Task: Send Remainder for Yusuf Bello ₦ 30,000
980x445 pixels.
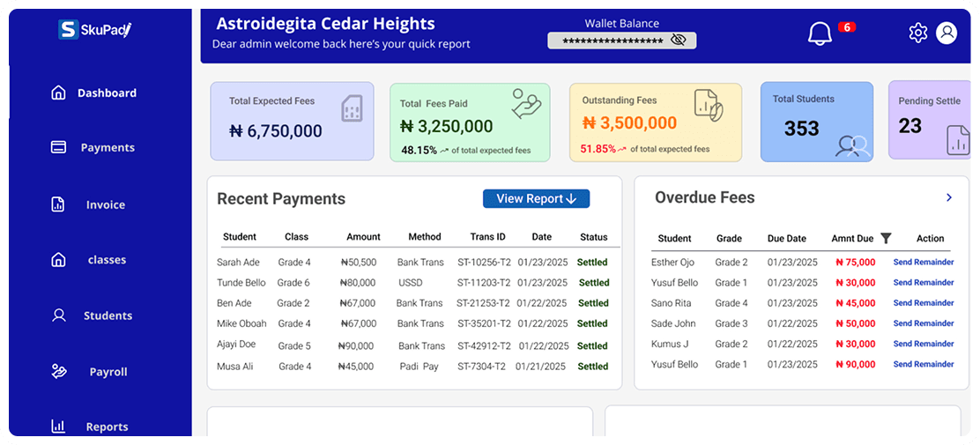Action: 923,283
